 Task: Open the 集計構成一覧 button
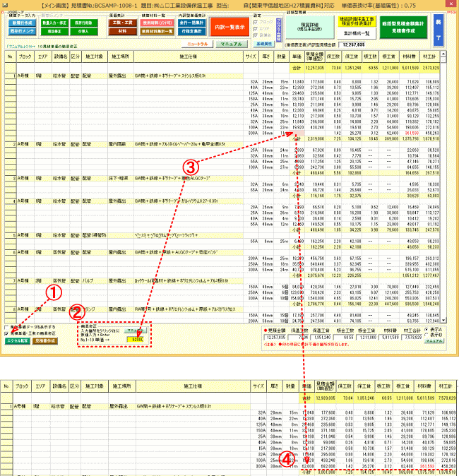357,34
